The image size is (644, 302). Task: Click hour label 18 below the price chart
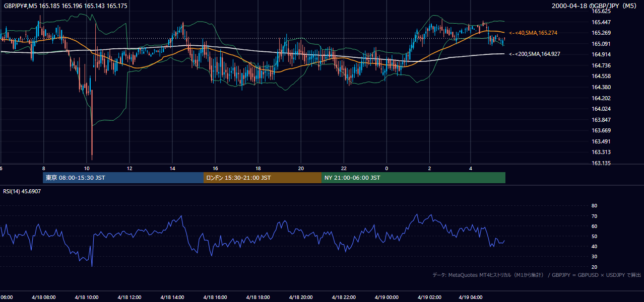[x=258, y=168]
